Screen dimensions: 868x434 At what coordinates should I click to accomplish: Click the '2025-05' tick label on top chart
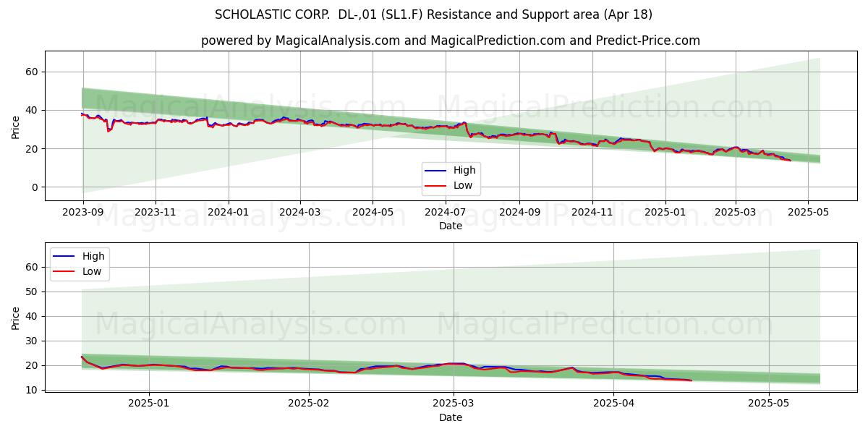809,212
